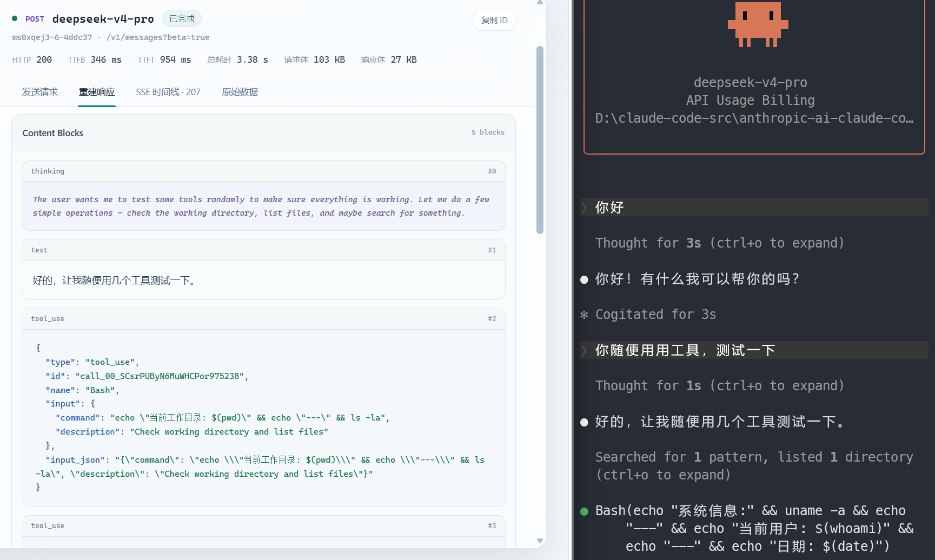Screen dimensions: 935x560
Task: Click the TTFB 346 ms metric
Action: click(x=95, y=59)
